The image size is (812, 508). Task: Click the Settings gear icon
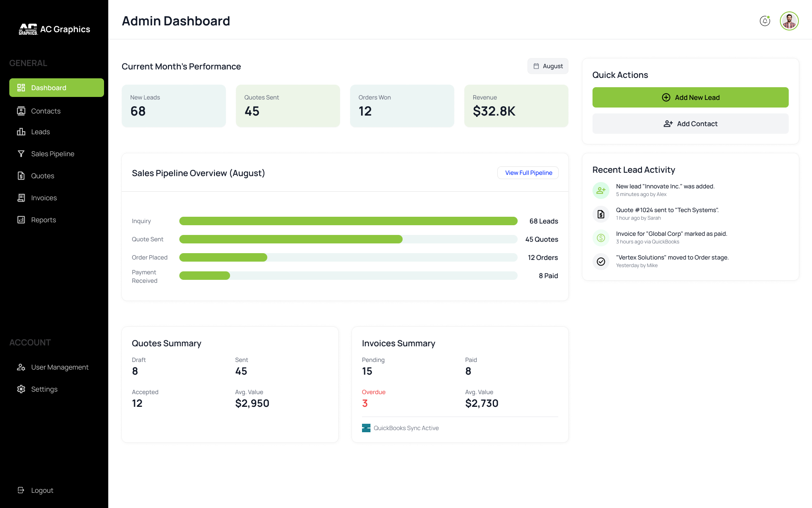pos(21,389)
